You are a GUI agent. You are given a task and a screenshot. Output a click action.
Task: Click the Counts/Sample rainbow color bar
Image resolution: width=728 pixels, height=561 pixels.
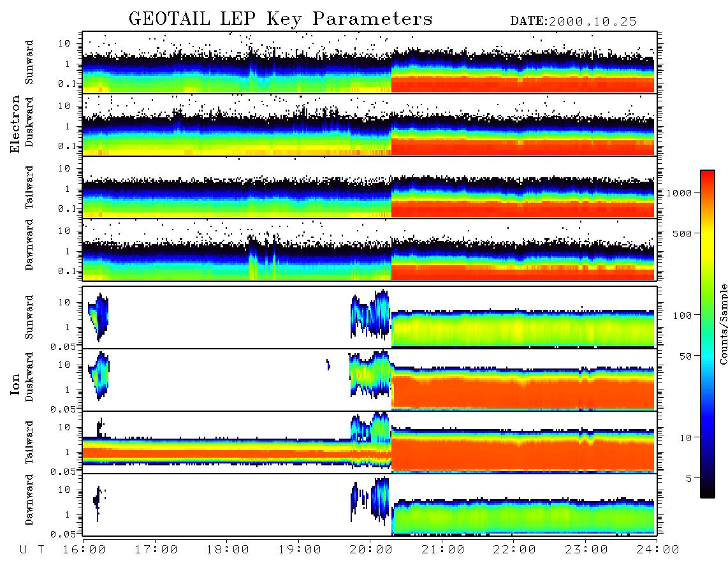[708, 334]
